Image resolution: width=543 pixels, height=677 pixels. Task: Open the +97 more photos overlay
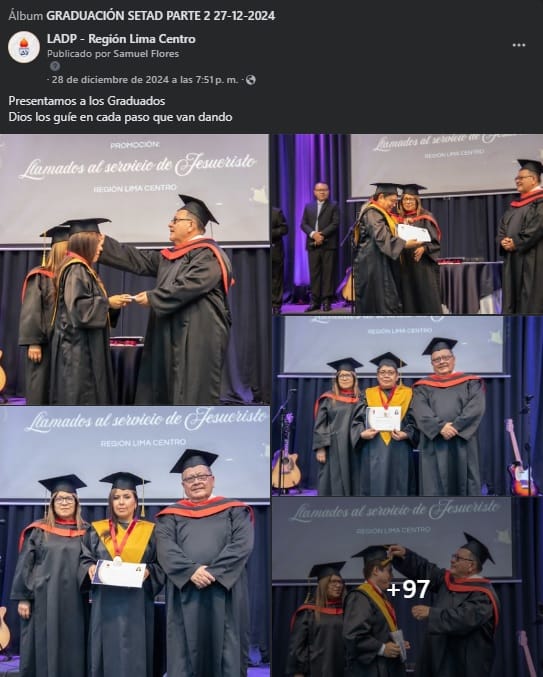click(407, 587)
